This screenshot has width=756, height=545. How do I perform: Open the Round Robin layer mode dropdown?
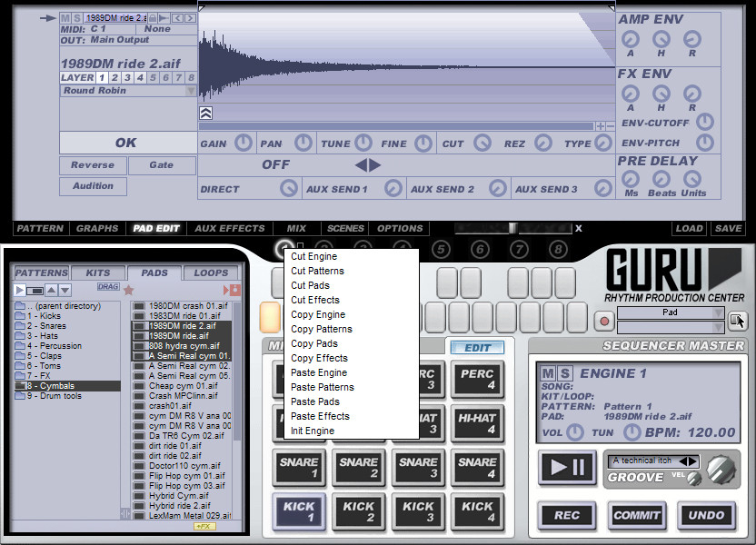click(127, 91)
